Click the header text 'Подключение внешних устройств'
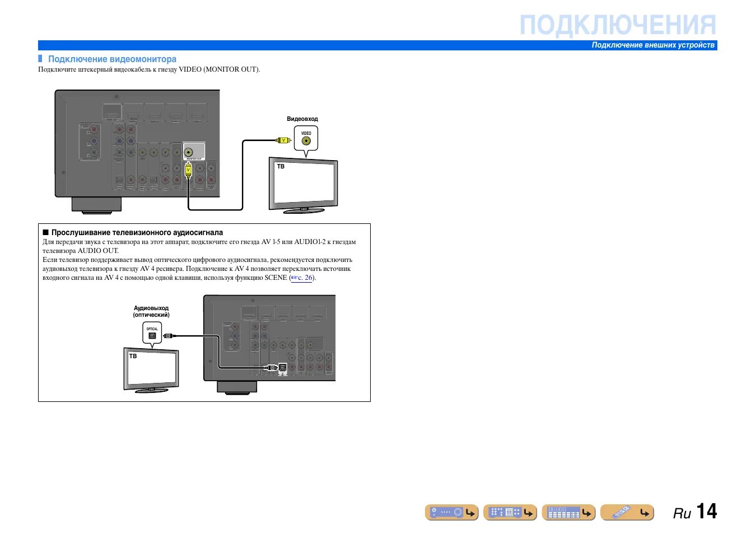The height and width of the screenshot is (534, 756). click(653, 45)
